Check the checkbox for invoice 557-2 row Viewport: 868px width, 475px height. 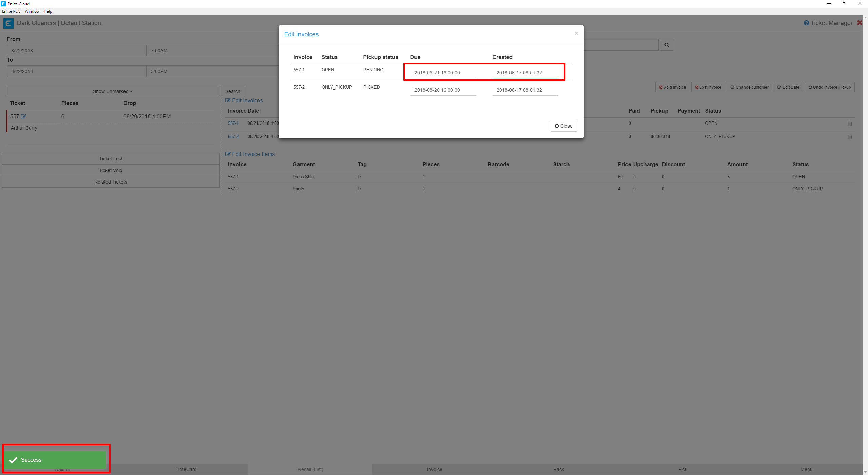849,137
